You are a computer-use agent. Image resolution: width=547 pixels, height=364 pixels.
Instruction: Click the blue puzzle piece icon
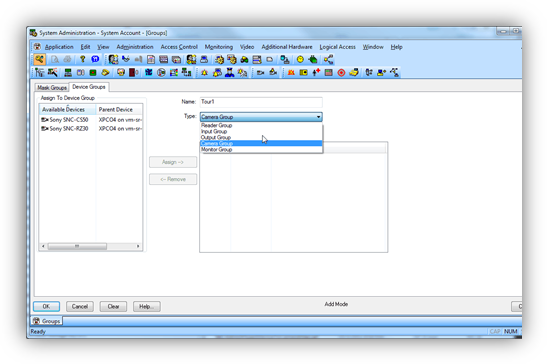[x=149, y=73]
